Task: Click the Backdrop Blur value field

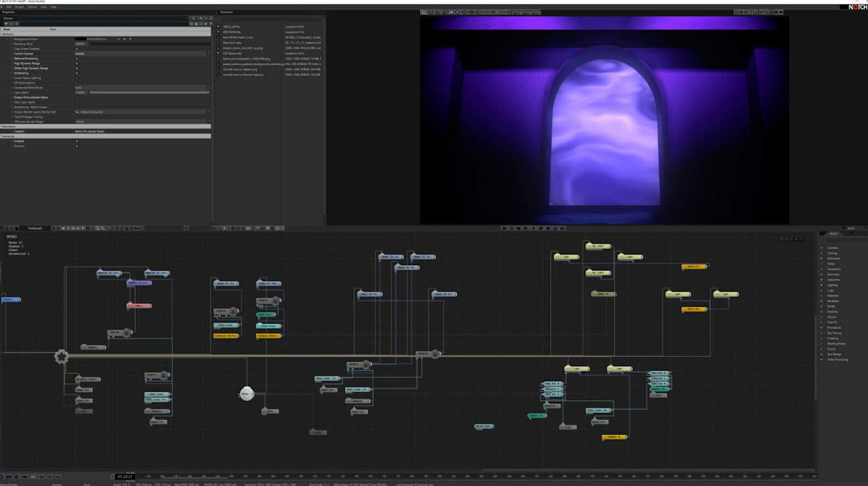Action: (x=81, y=44)
